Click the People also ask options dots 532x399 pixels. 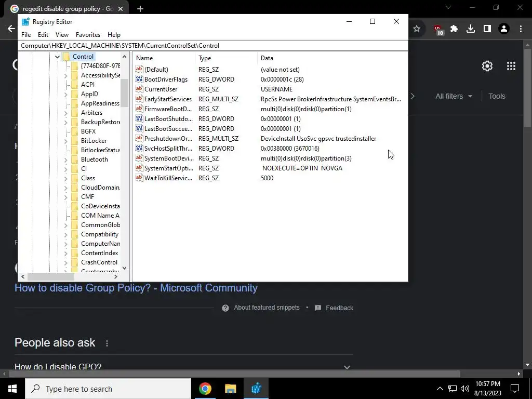[107, 343]
